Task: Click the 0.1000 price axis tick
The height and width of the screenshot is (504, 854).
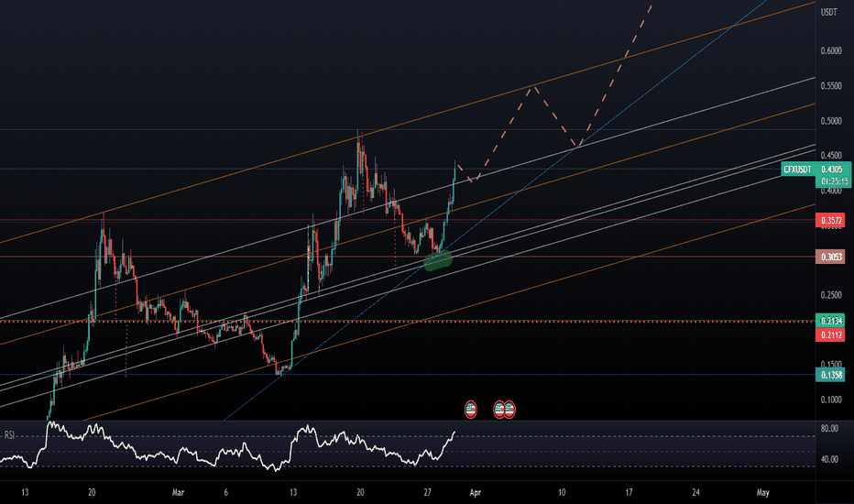Action: coord(830,400)
